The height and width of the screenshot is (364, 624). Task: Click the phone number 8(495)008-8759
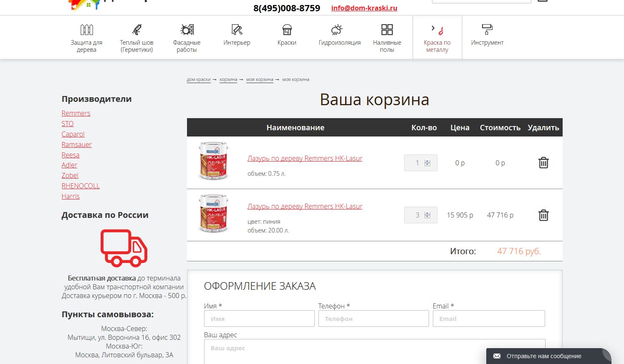point(287,8)
